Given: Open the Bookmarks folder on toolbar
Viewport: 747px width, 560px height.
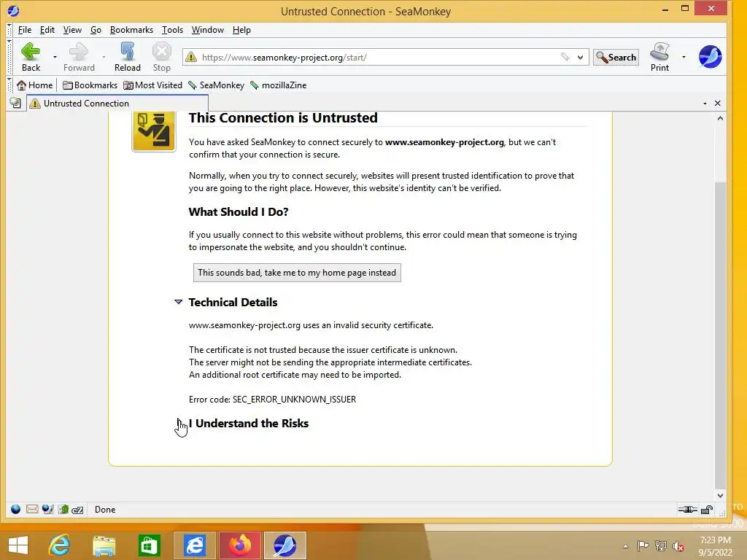Looking at the screenshot, I should (x=90, y=85).
